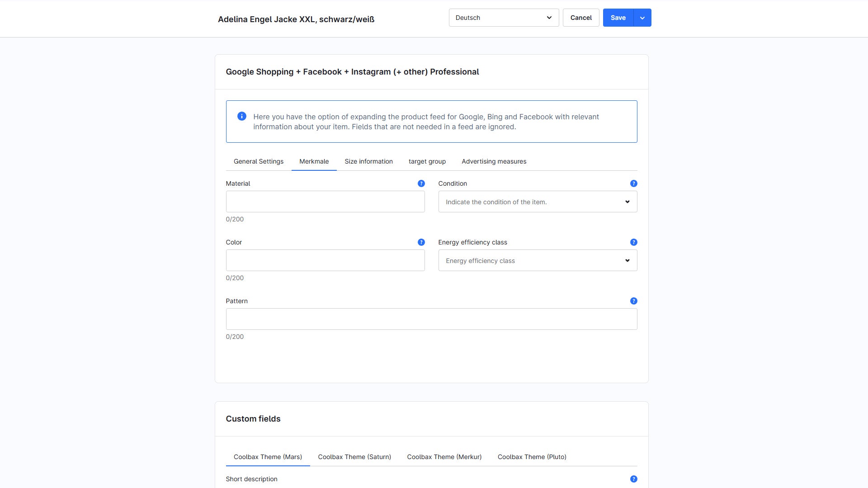Open the Energy efficiency class dropdown

[x=538, y=260]
